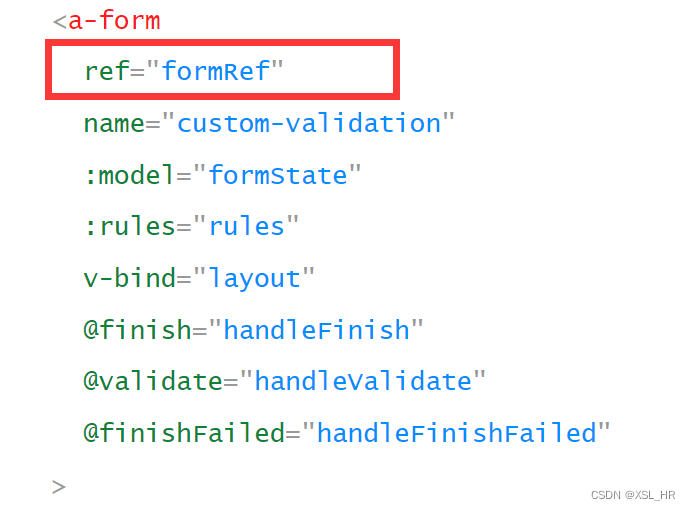Click the v-bind directive
The image size is (690, 510).
coord(129,278)
